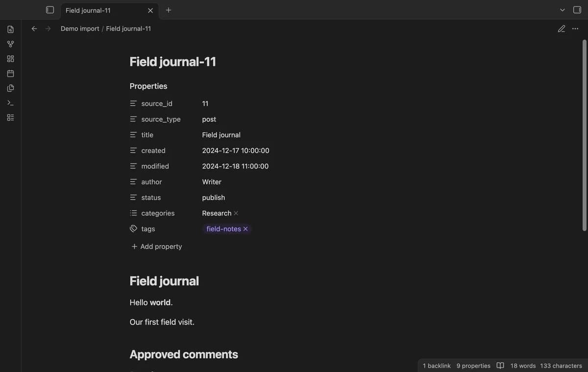Image resolution: width=588 pixels, height=372 pixels.
Task: Create new canvas icon in ribbon
Action: click(x=10, y=59)
